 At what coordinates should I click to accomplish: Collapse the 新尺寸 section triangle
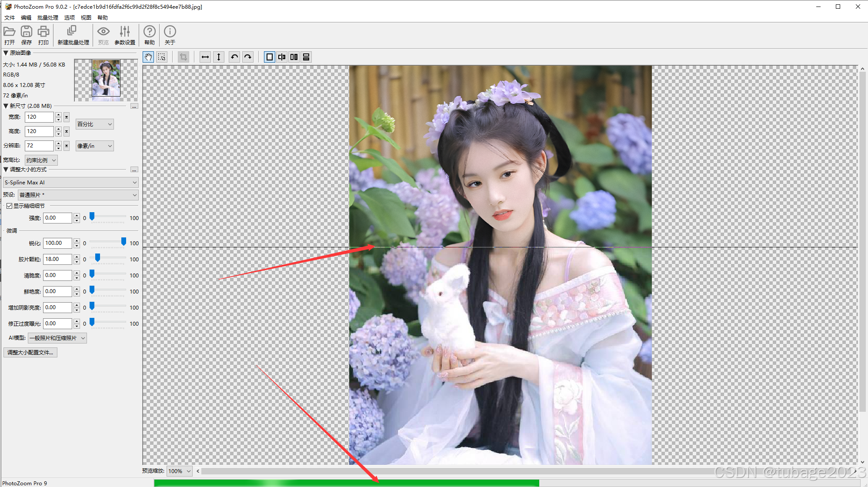(6, 106)
